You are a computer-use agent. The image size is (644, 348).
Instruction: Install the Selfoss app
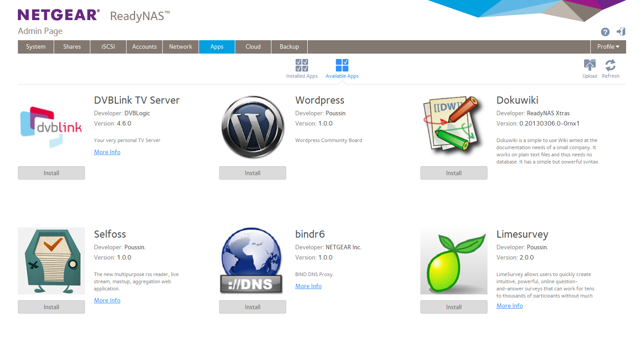tap(51, 307)
